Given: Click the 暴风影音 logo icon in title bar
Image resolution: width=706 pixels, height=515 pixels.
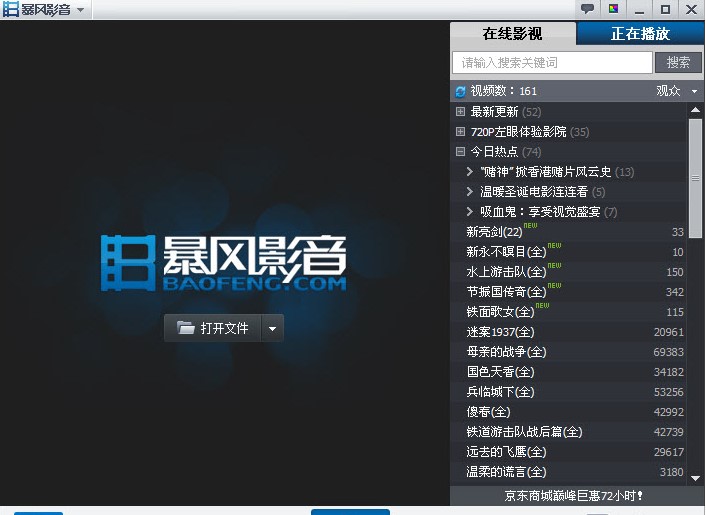Looking at the screenshot, I should point(11,9).
